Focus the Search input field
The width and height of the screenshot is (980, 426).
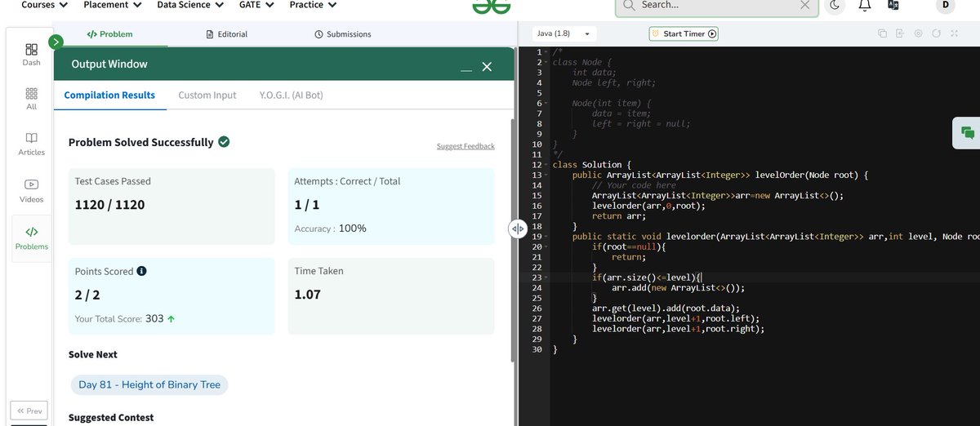pos(717,5)
